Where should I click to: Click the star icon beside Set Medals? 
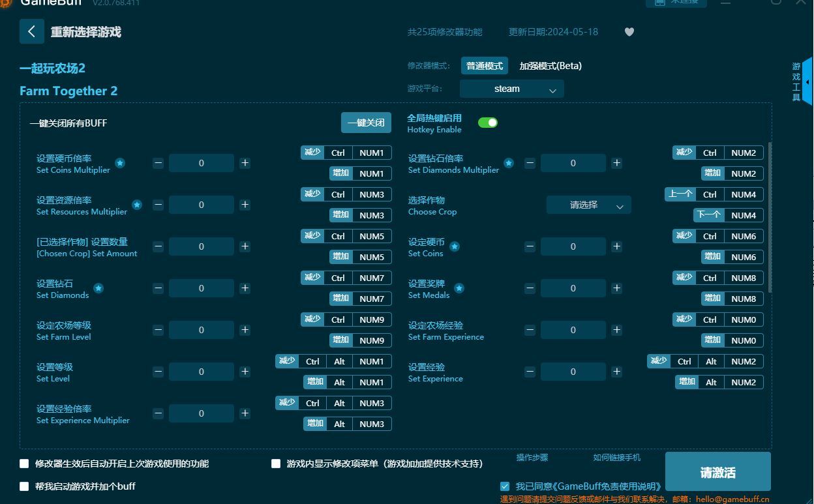[459, 288]
